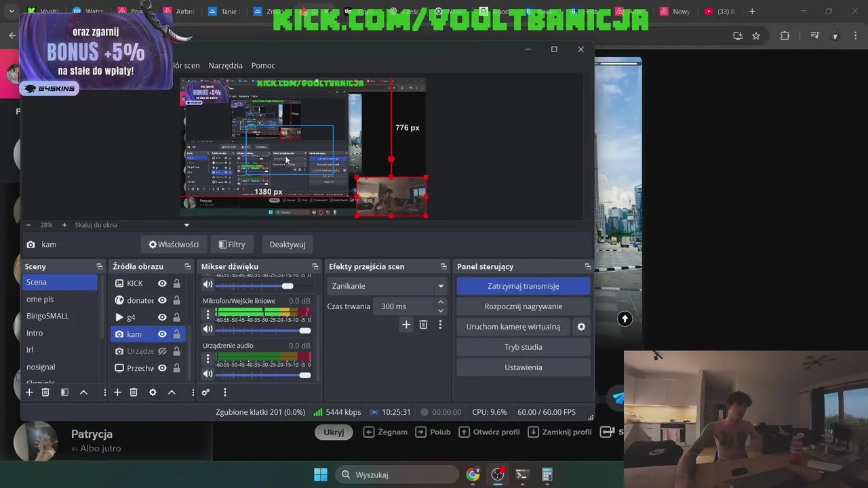Image resolution: width=868 pixels, height=488 pixels.
Task: Open Właściwości for kam source
Action: [x=174, y=245]
